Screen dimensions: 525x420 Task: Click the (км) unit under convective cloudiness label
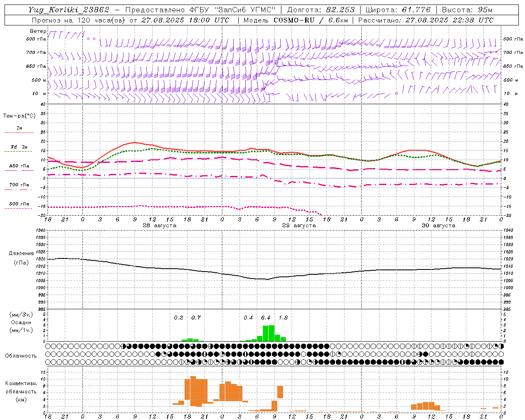coord(21,399)
